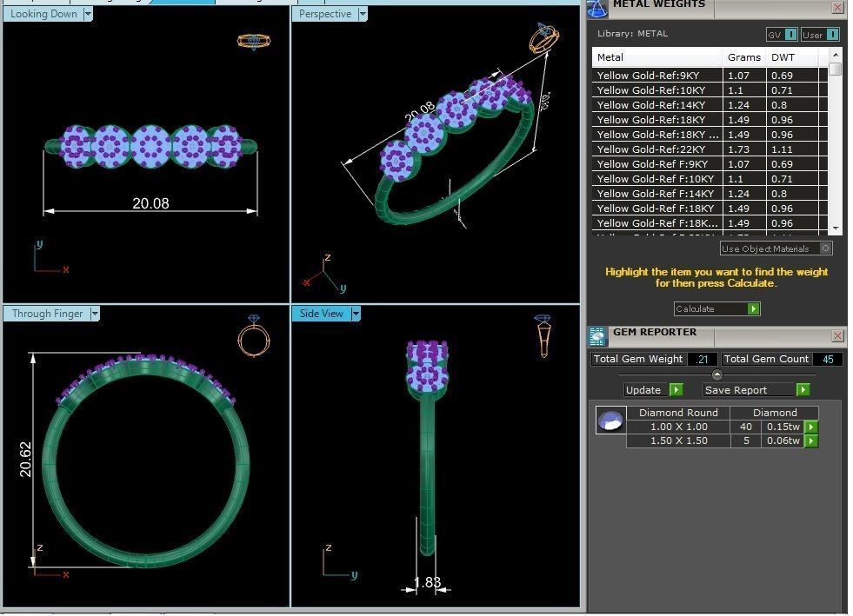Open the Perspective viewport dropdown arrow
The width and height of the screenshot is (853, 616).
click(363, 14)
